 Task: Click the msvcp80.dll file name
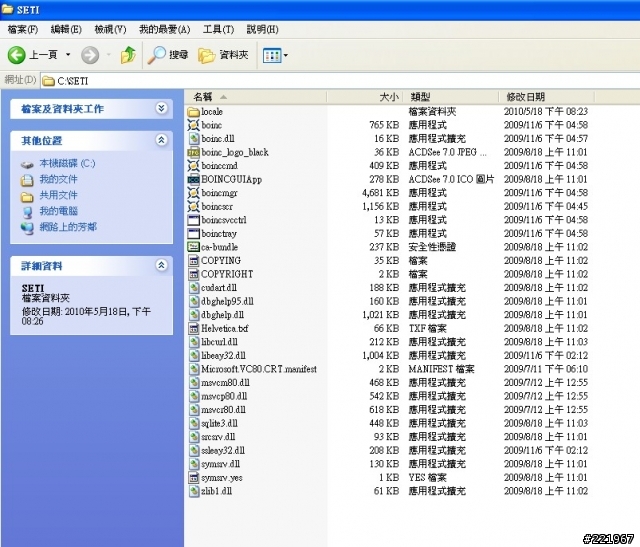(224, 396)
